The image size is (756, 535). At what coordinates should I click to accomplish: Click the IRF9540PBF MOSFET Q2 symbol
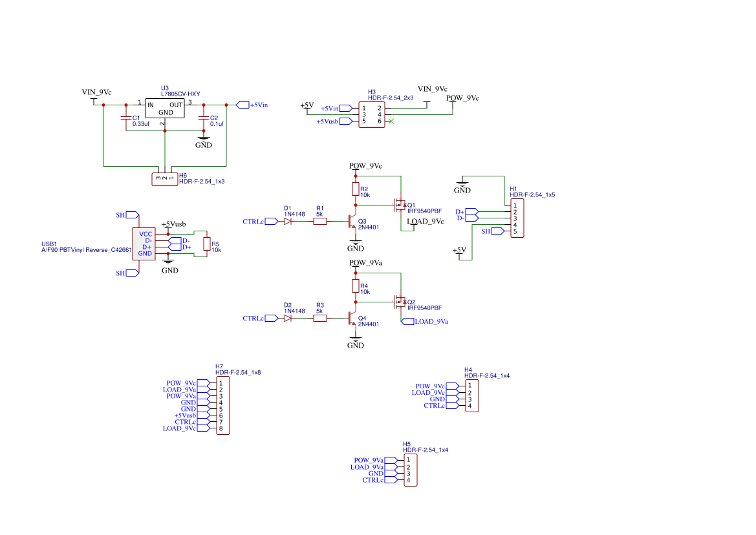point(399,302)
